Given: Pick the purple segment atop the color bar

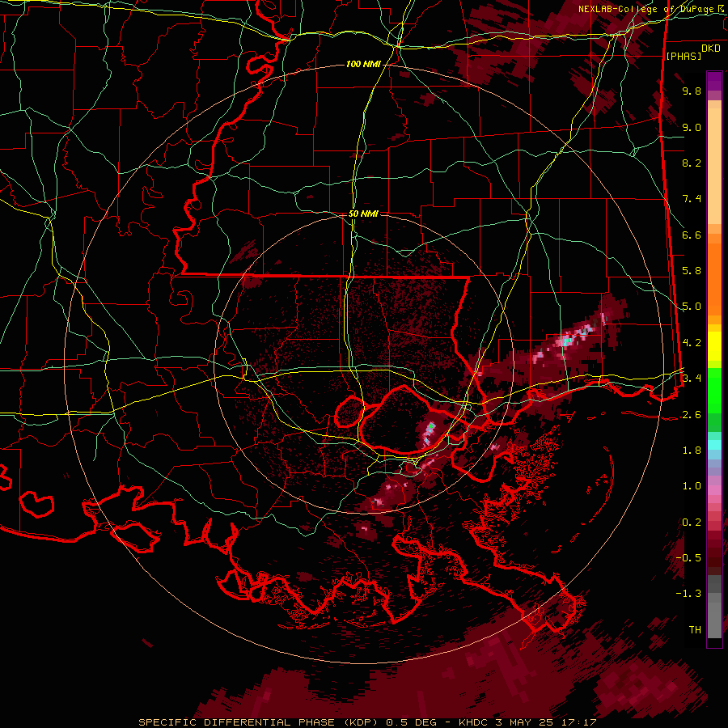Looking at the screenshot, I should click(714, 81).
